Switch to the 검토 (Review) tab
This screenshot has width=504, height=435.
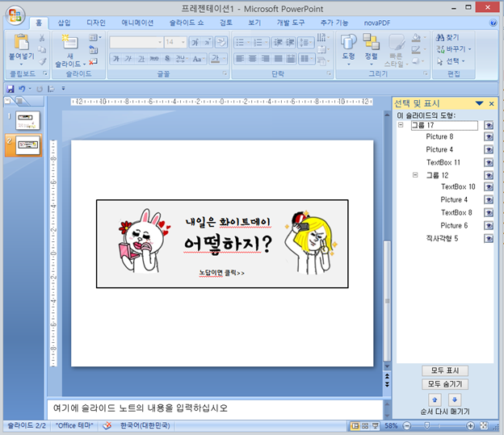point(226,23)
